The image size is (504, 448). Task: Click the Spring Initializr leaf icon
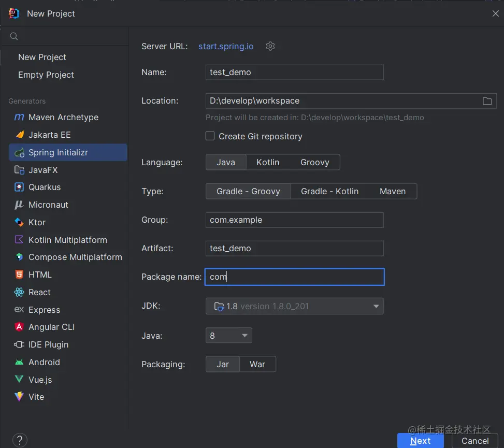click(19, 153)
